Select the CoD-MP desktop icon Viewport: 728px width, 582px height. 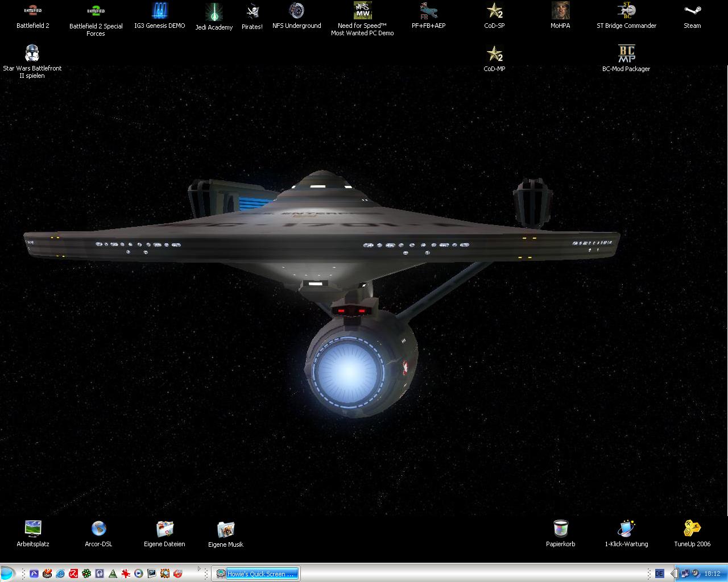(x=494, y=59)
